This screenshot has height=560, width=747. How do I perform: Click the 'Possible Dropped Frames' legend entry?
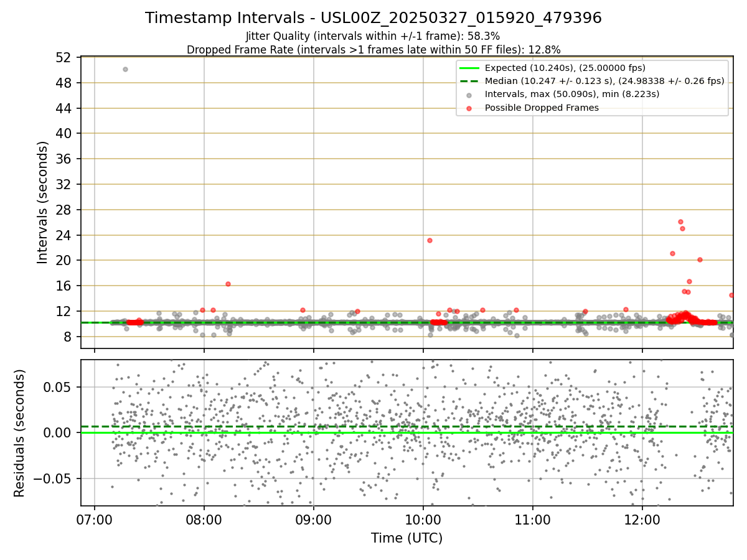542,108
